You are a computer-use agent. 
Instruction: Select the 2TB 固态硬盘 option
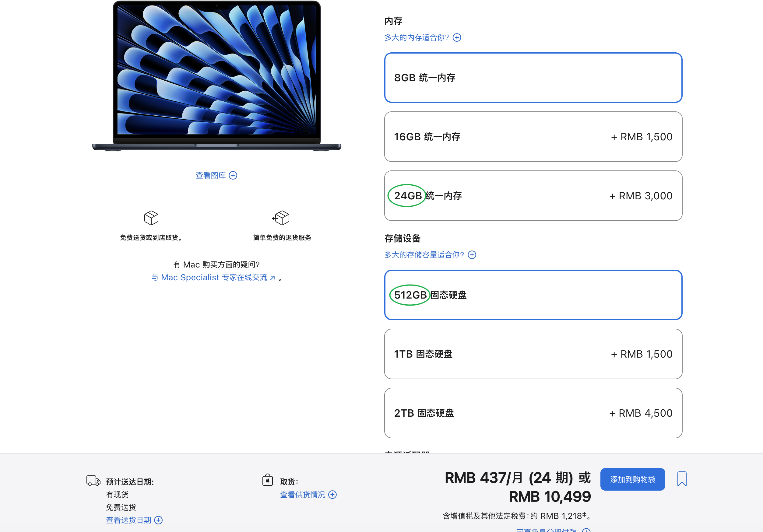coord(533,413)
